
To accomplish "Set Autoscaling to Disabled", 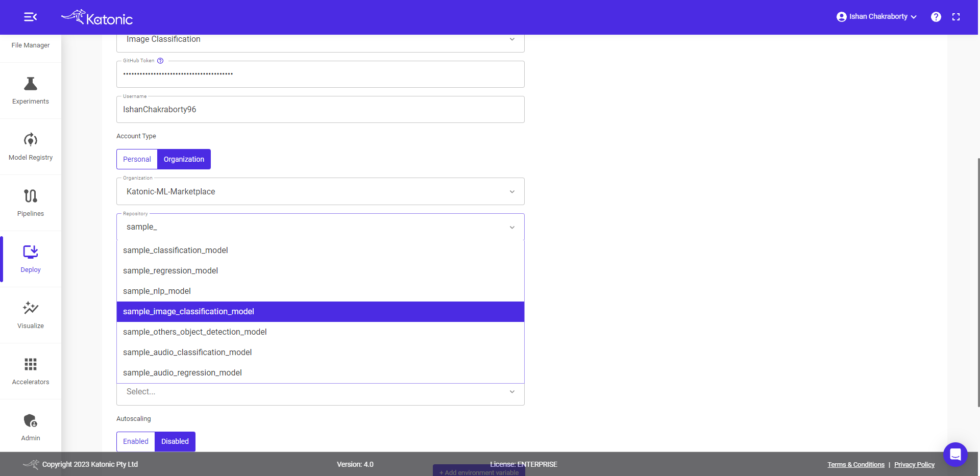I will [x=175, y=441].
